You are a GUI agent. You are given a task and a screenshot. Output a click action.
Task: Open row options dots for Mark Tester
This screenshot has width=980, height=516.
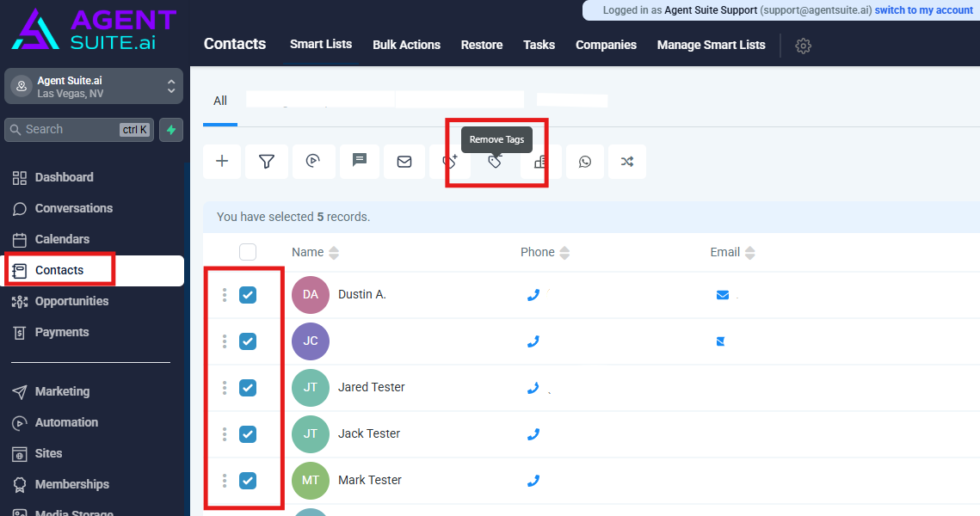click(225, 481)
